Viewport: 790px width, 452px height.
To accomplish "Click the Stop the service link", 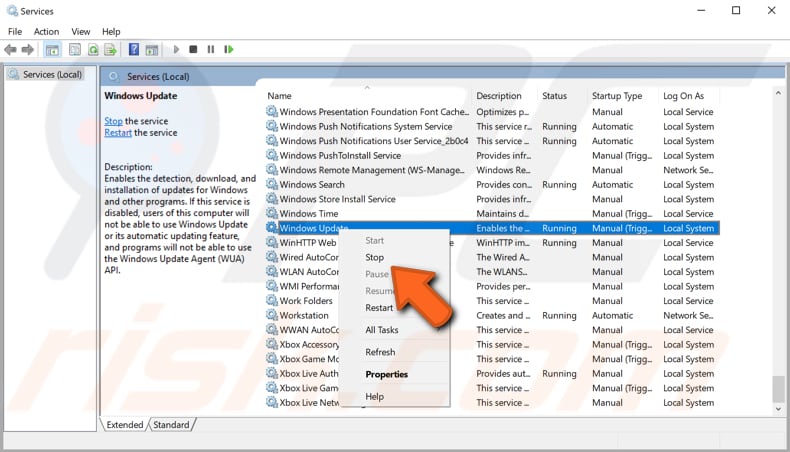I will pyautogui.click(x=113, y=121).
